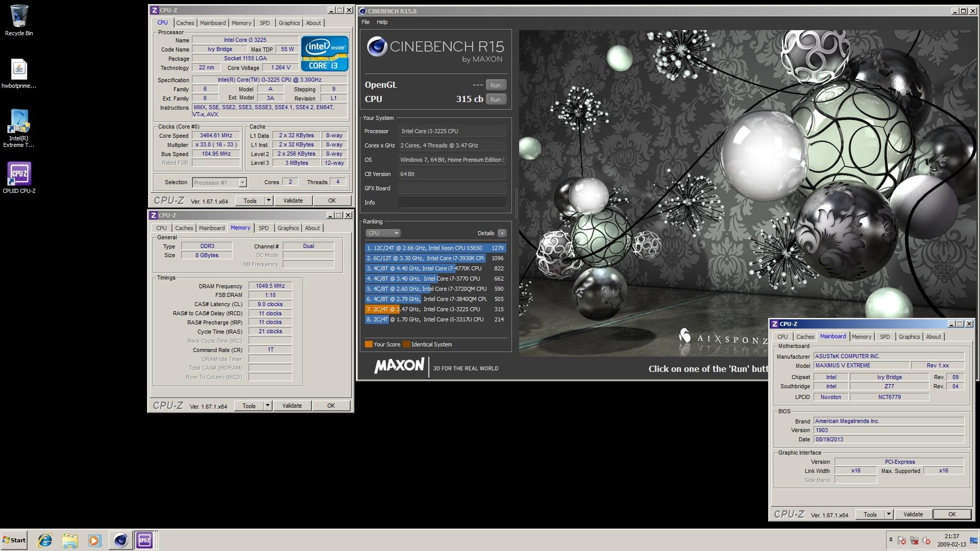980x551 pixels.
Task: Click Validate in the top CPU-Z window
Action: click(293, 201)
